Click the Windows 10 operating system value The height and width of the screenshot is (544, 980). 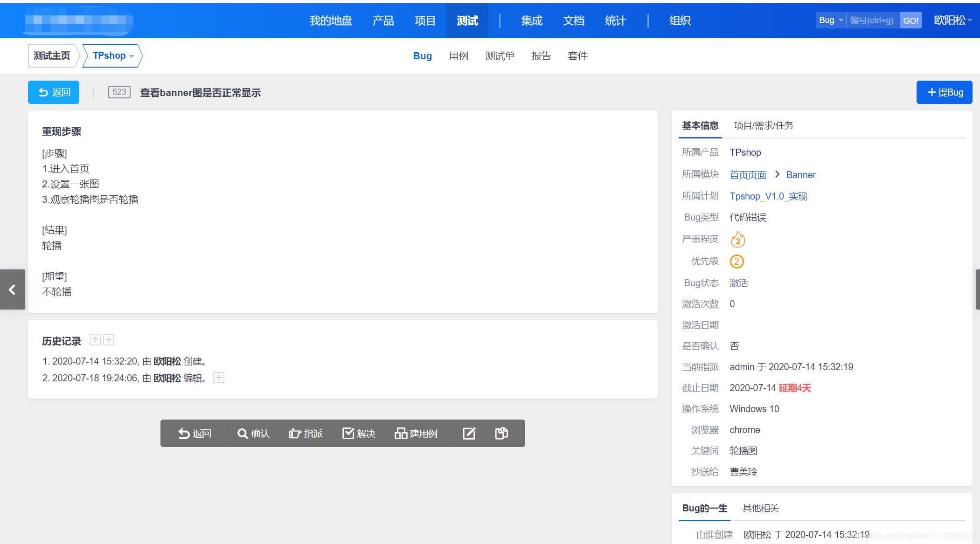pos(754,409)
